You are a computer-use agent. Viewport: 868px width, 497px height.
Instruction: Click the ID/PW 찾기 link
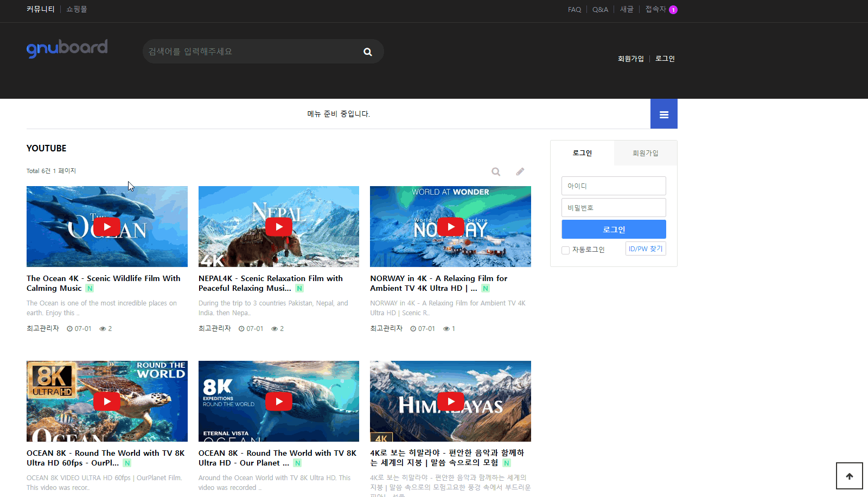tap(645, 249)
